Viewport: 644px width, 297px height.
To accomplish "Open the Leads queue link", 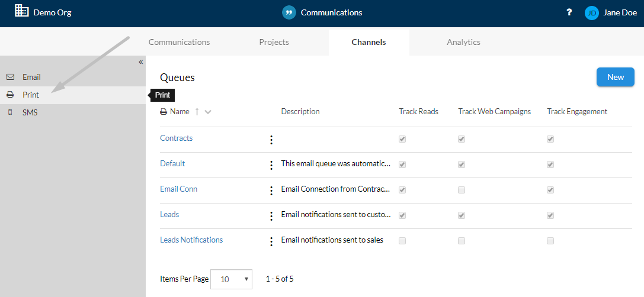I will point(169,215).
